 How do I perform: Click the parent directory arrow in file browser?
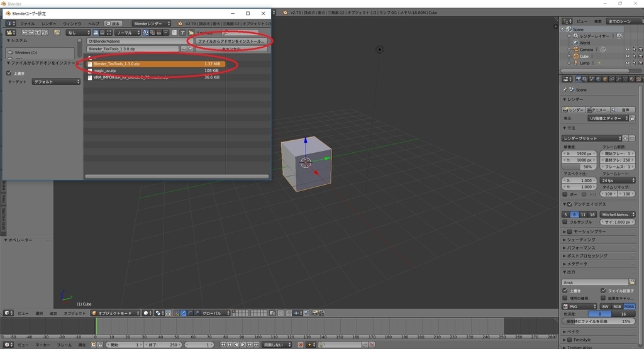click(37, 33)
